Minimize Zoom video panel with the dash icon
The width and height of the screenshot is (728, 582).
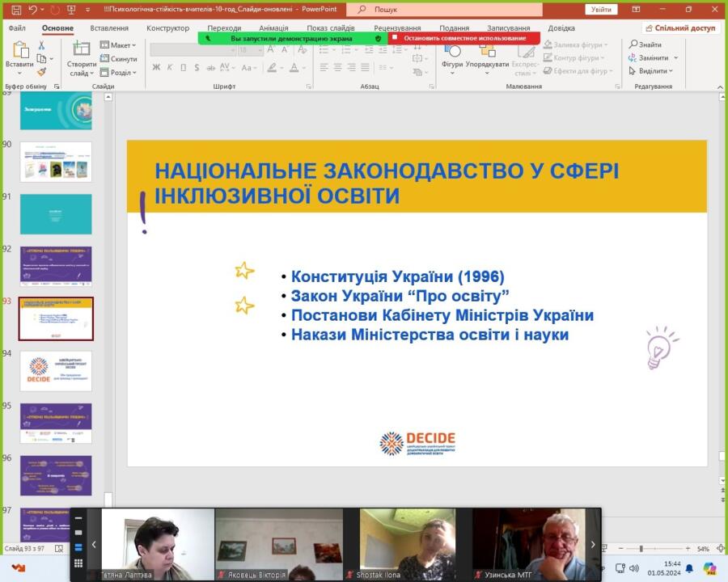(78, 518)
